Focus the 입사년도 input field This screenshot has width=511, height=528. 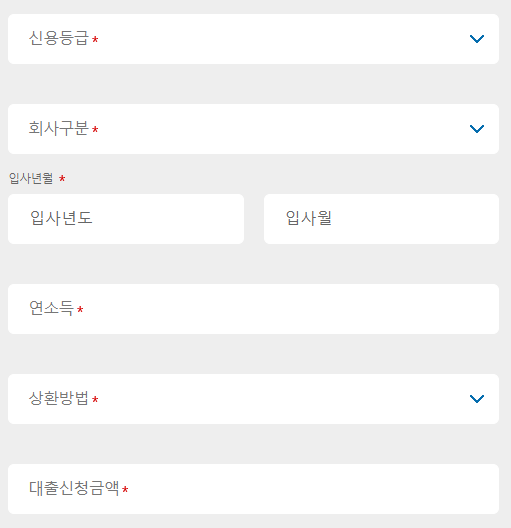click(x=126, y=219)
